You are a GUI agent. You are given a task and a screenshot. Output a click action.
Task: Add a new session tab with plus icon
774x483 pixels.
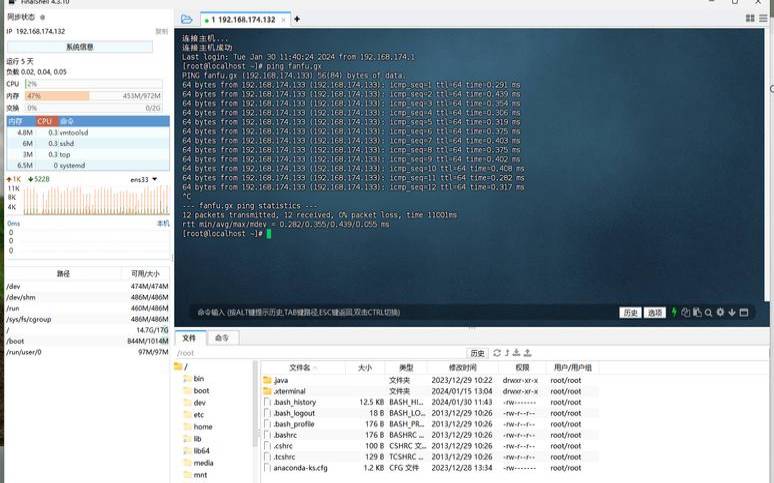(297, 19)
